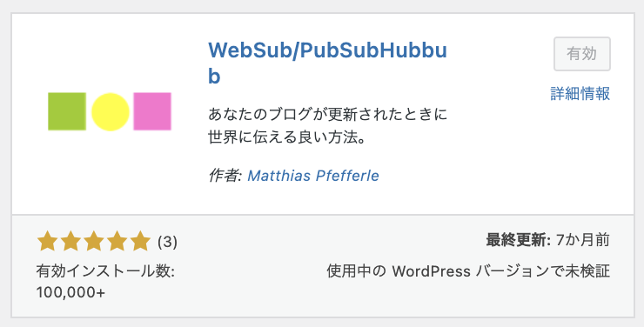Click the yellow circle in plugin icon
The height and width of the screenshot is (327, 644).
coord(110,112)
